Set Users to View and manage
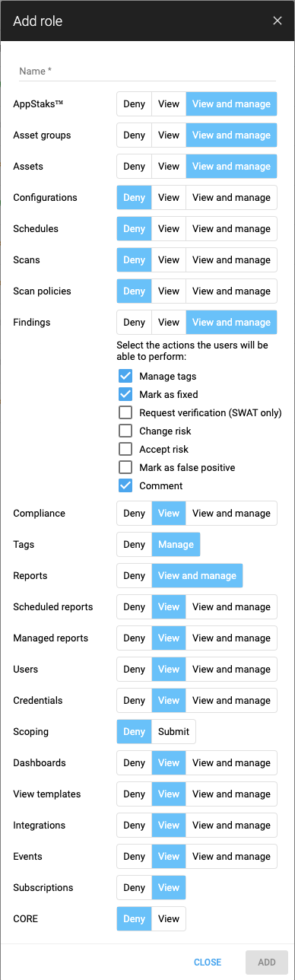This screenshot has width=295, height=980. coord(231,670)
